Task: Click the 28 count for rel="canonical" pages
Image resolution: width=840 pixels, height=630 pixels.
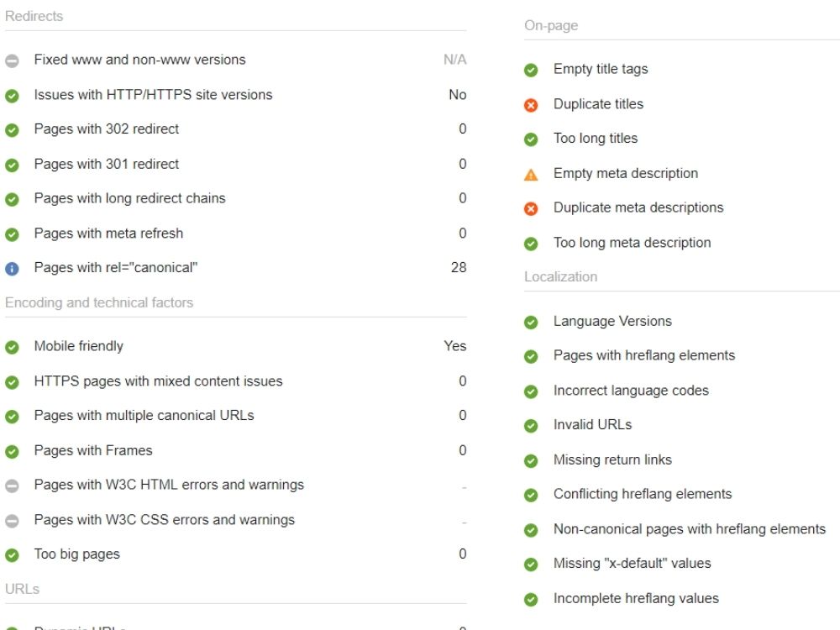Action: pyautogui.click(x=459, y=267)
